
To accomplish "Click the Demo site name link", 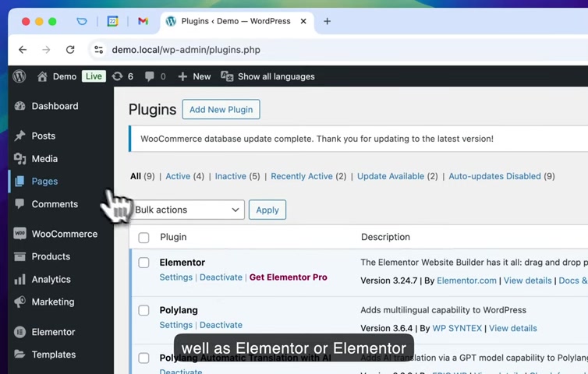I will (x=65, y=76).
